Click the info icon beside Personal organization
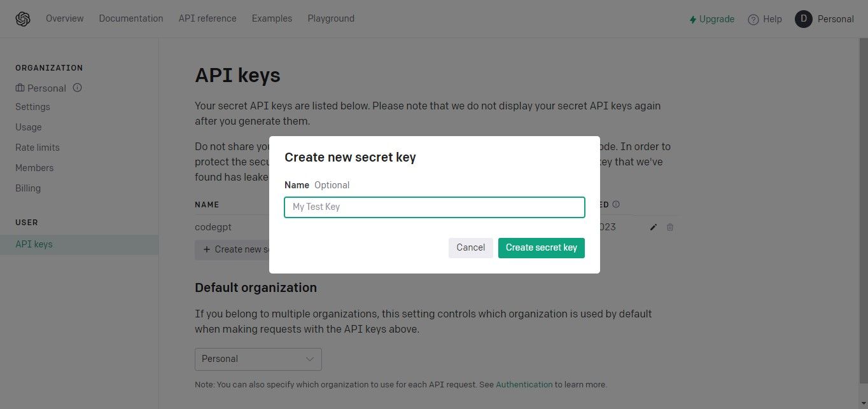 click(x=78, y=88)
